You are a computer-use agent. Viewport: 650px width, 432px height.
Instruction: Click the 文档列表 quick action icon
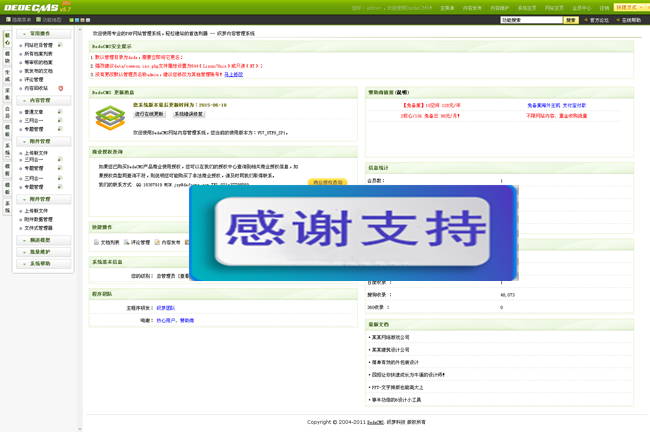[96, 242]
